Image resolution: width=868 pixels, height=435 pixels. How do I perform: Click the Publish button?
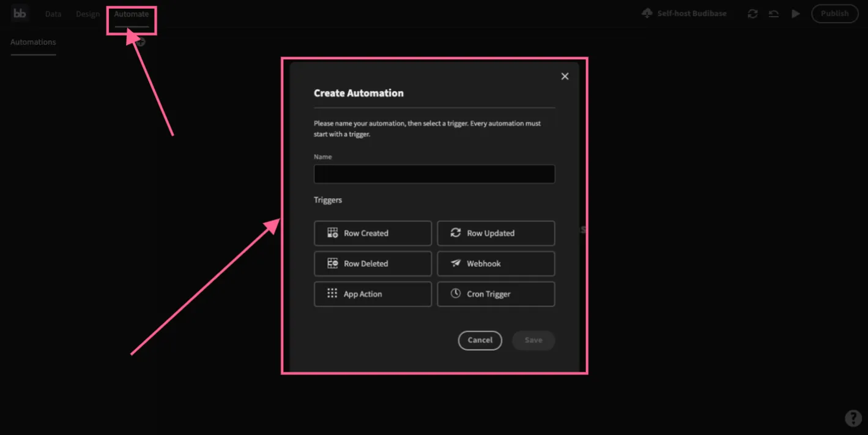point(835,13)
